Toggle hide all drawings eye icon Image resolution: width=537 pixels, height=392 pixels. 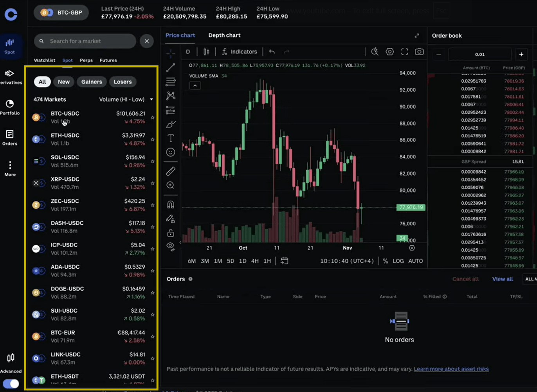pos(171,246)
